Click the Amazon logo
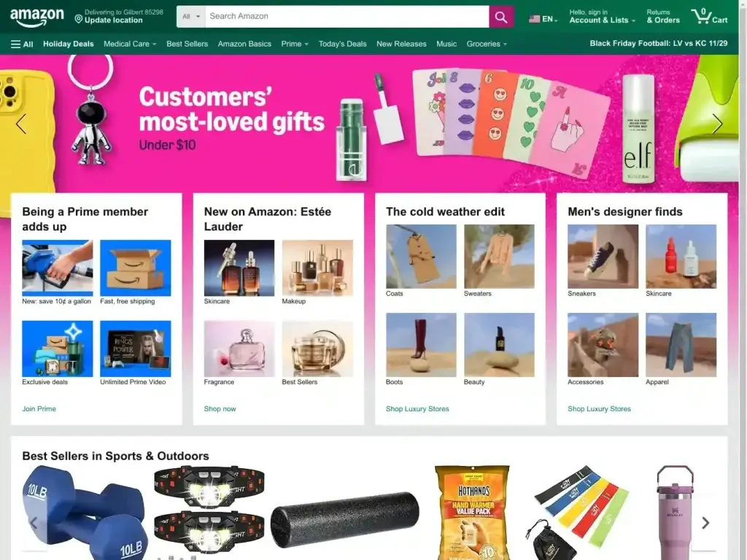This screenshot has height=560, width=747. coord(36,17)
